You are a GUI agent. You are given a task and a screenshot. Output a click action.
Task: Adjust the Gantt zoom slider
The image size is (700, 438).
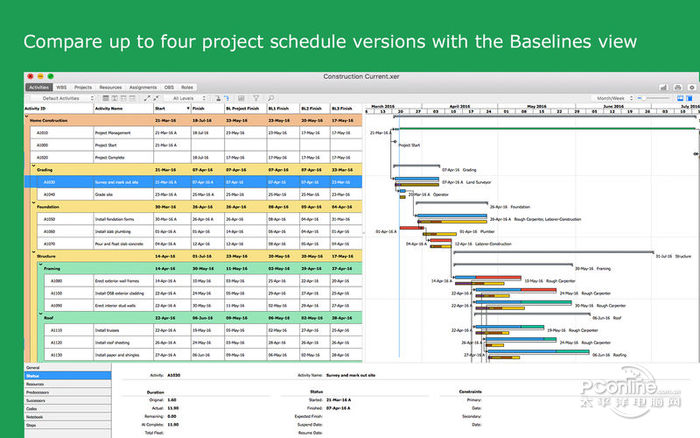pyautogui.click(x=654, y=98)
